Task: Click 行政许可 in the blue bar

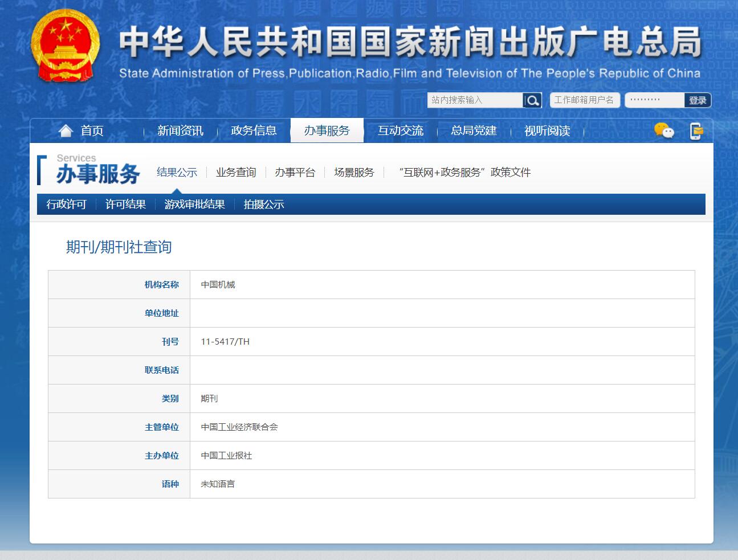Action: pos(66,204)
